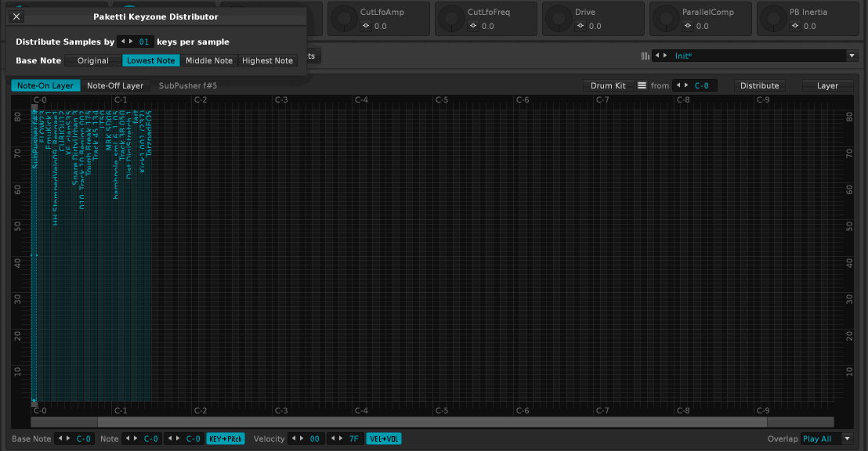Open the Drum Kit options list icon
This screenshot has width=868, height=451.
point(642,86)
